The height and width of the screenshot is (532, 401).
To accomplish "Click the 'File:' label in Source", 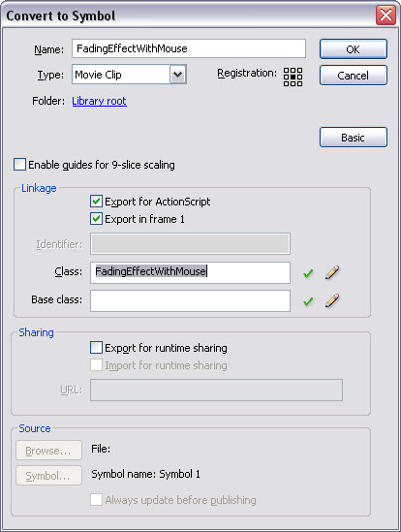I will 101,449.
